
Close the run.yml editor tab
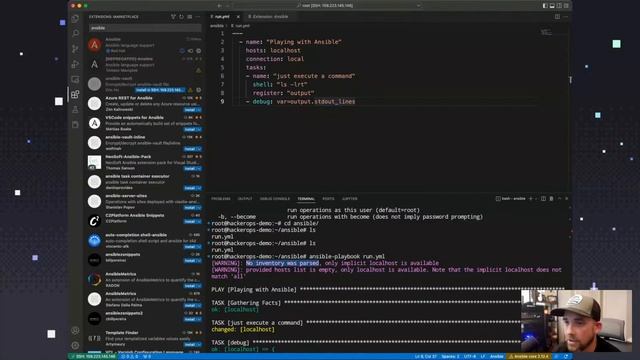[x=238, y=17]
